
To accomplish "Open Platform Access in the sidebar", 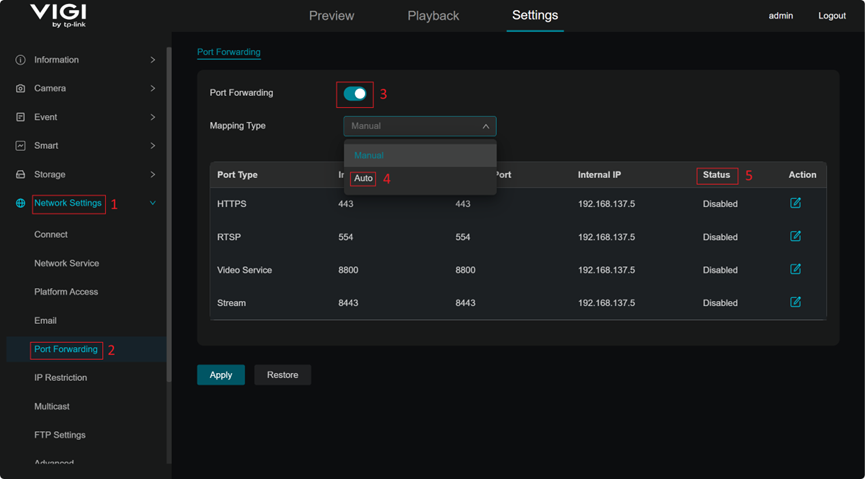I will tap(66, 292).
